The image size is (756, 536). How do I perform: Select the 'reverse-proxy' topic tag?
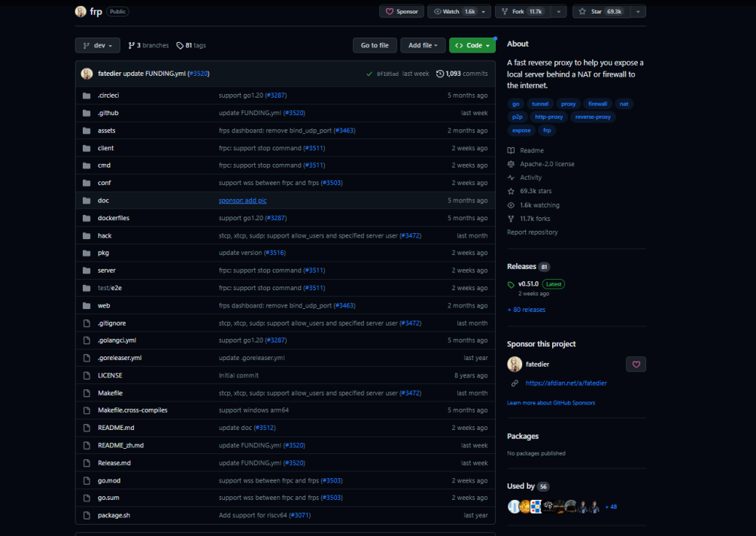(x=593, y=117)
